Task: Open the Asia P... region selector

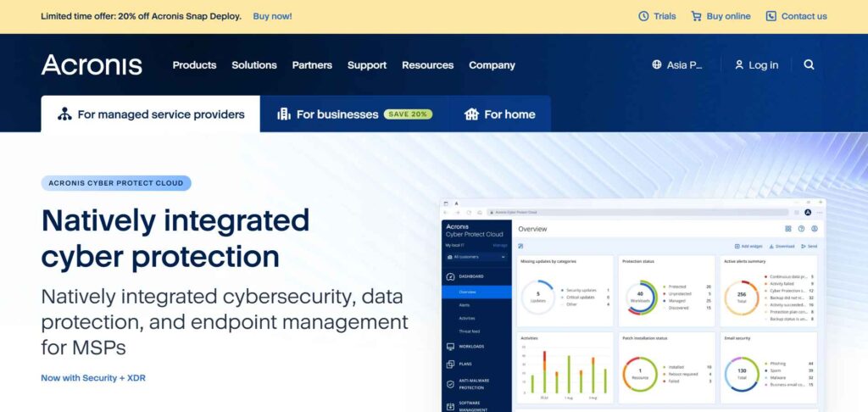Action: 677,64
